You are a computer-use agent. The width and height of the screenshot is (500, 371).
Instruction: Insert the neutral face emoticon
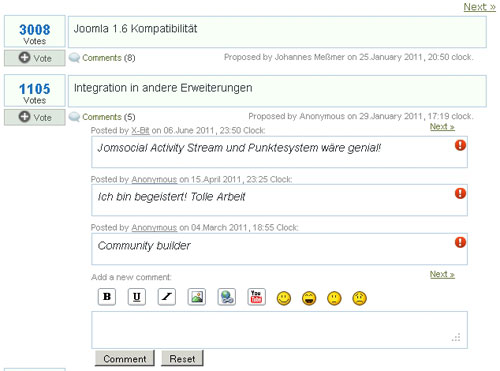[x=334, y=298]
